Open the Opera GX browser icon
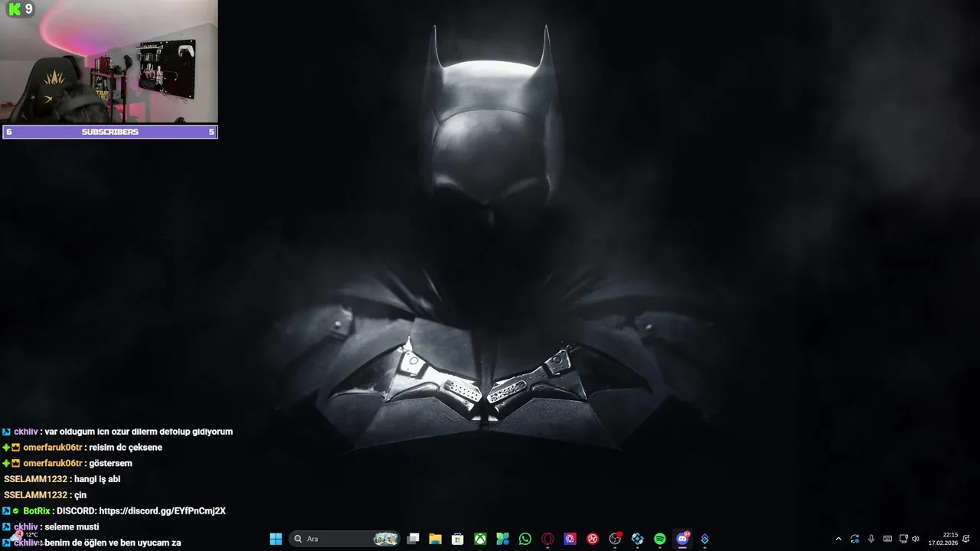 coord(547,539)
